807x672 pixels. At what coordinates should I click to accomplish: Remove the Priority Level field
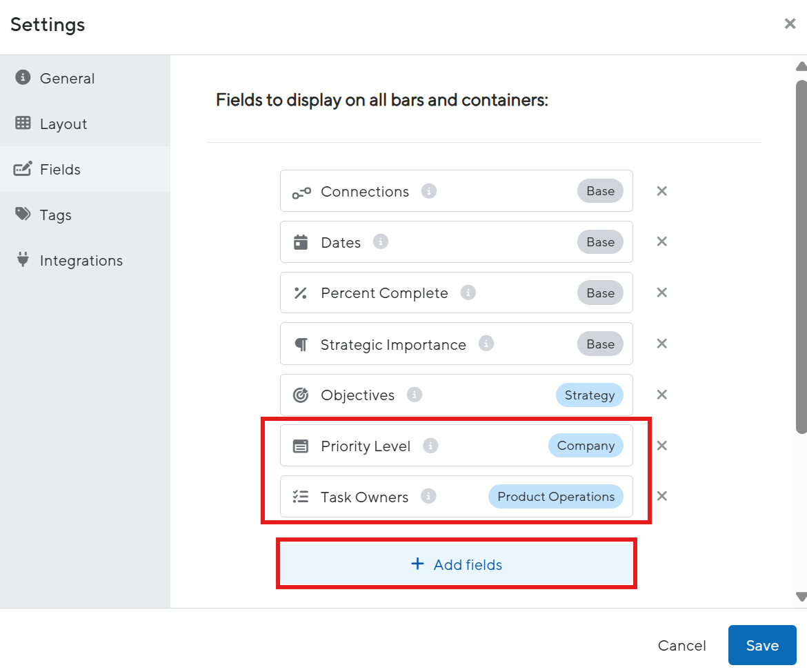(x=661, y=446)
